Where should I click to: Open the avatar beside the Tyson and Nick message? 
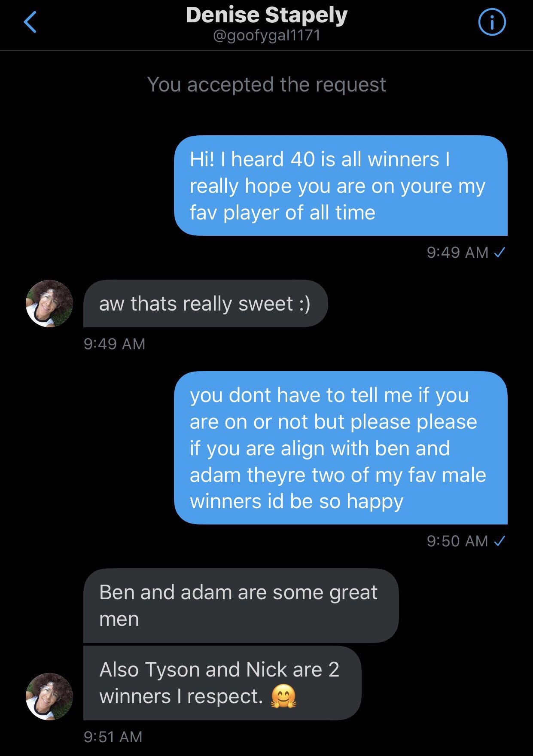(49, 696)
